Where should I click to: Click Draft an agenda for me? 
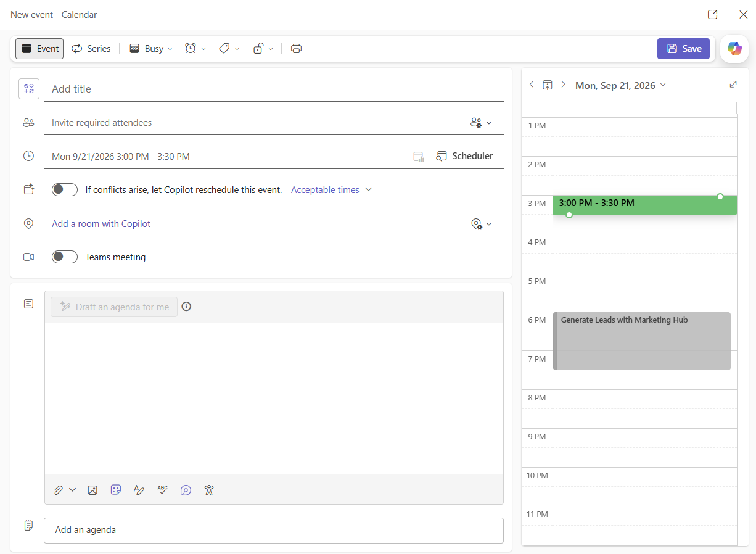click(x=114, y=307)
